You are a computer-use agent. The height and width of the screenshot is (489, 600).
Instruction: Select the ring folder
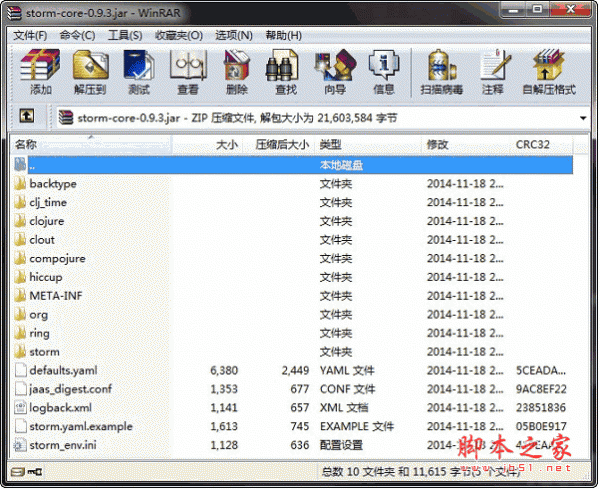(39, 333)
